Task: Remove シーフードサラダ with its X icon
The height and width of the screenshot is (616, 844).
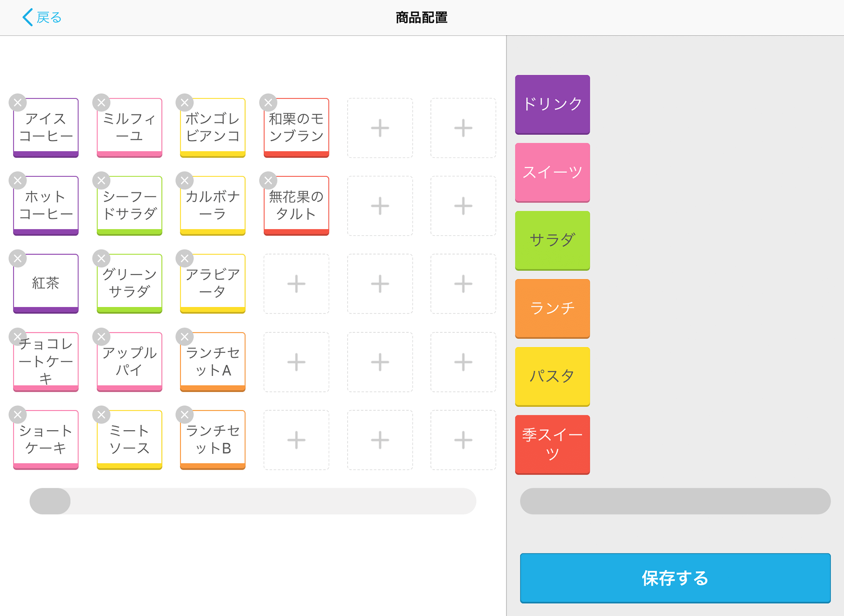Action: 101,181
